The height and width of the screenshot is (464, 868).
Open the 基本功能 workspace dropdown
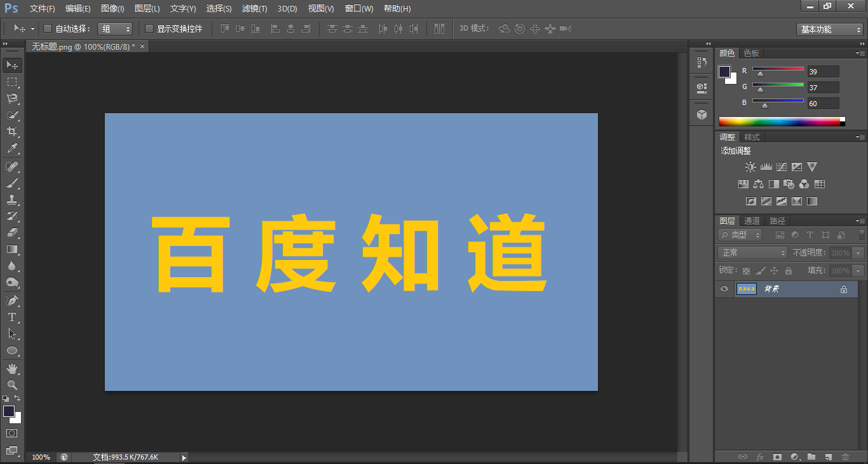[830, 29]
